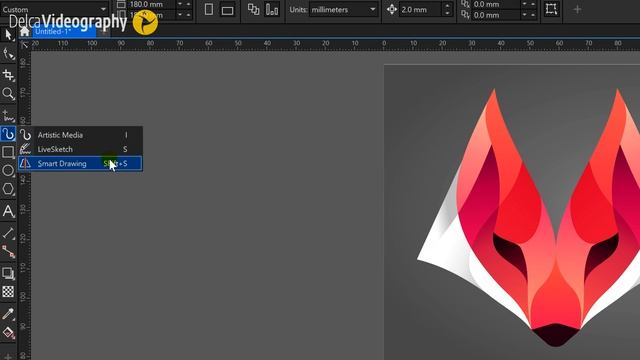Set page to portrait orientation
This screenshot has height=360, width=640.
[x=209, y=9]
